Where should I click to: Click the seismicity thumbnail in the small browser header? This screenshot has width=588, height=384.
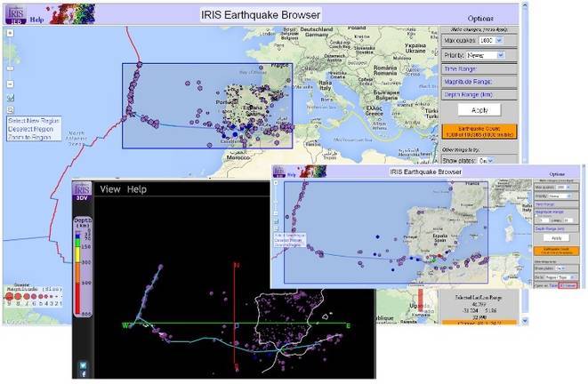[313, 172]
